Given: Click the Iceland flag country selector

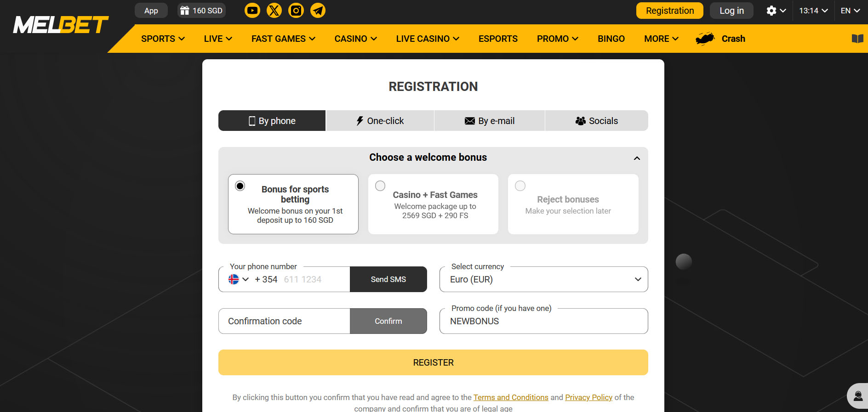Looking at the screenshot, I should click(x=234, y=279).
